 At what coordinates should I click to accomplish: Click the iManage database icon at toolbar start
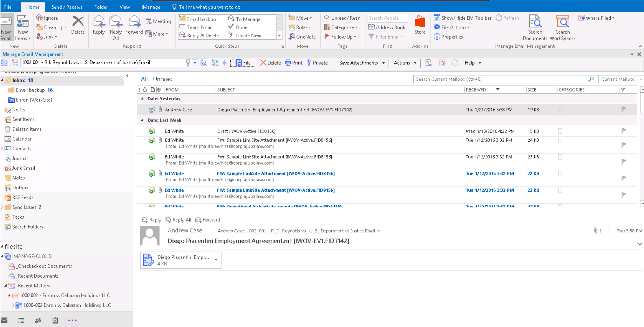point(4,63)
